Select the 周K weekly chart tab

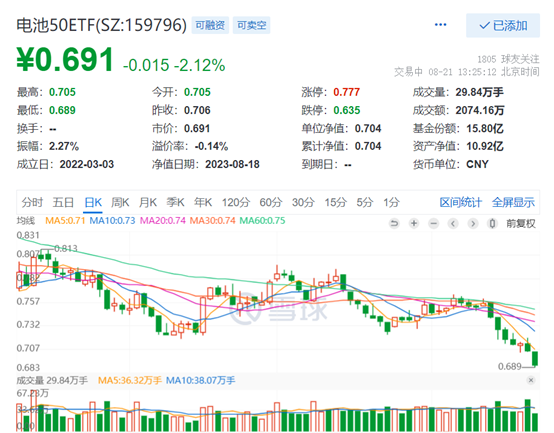pos(120,202)
